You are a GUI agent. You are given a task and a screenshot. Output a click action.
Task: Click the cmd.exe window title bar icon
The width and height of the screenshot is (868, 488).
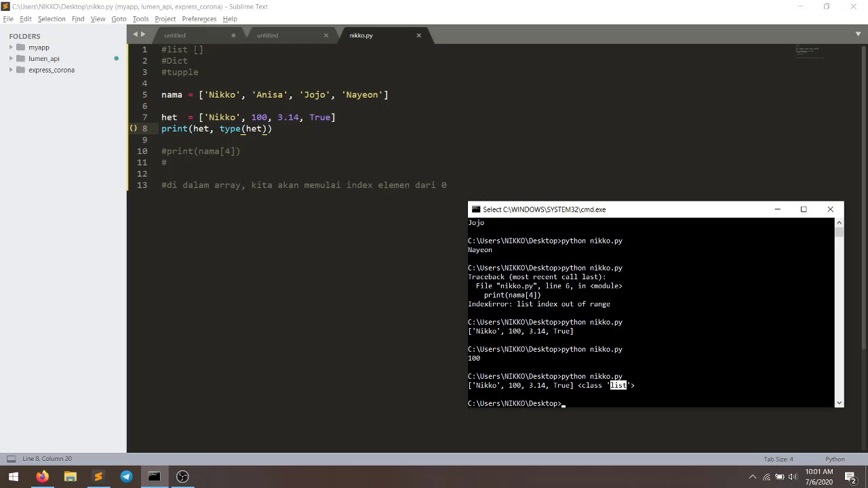(x=476, y=209)
